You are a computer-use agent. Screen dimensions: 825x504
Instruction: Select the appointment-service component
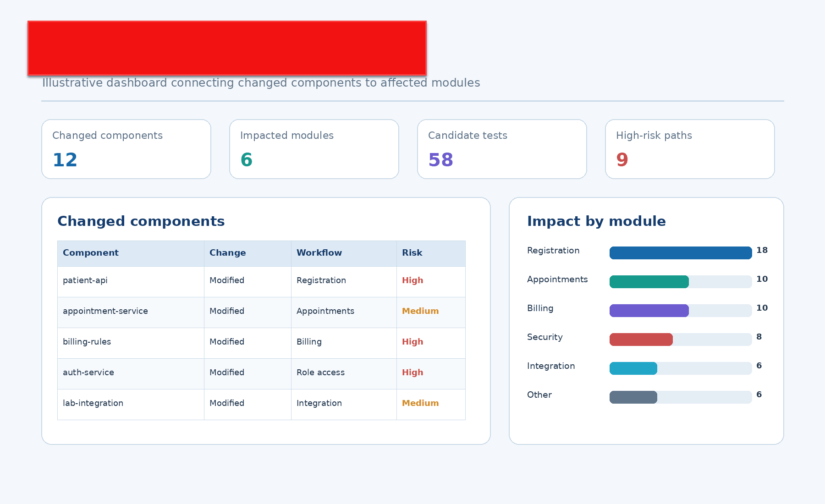tap(105, 311)
